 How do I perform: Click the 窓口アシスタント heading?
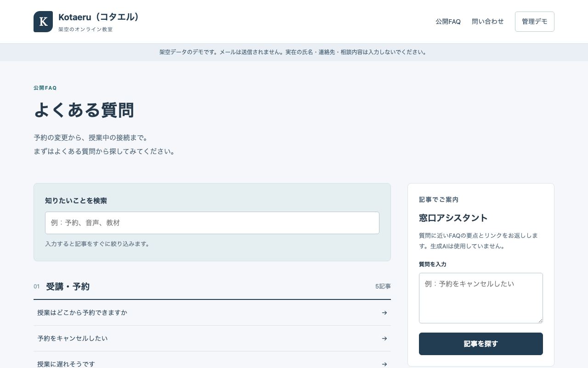click(453, 218)
